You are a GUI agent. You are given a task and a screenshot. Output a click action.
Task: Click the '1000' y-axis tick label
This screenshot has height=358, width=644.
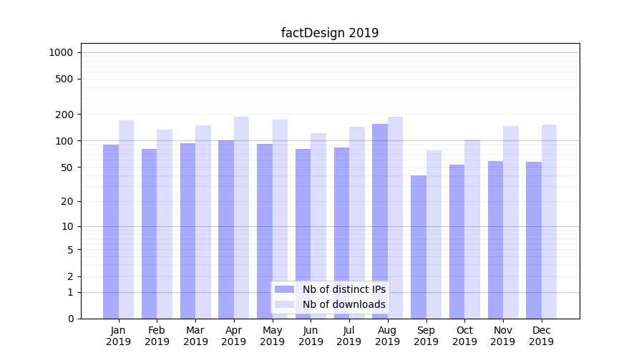pos(60,52)
